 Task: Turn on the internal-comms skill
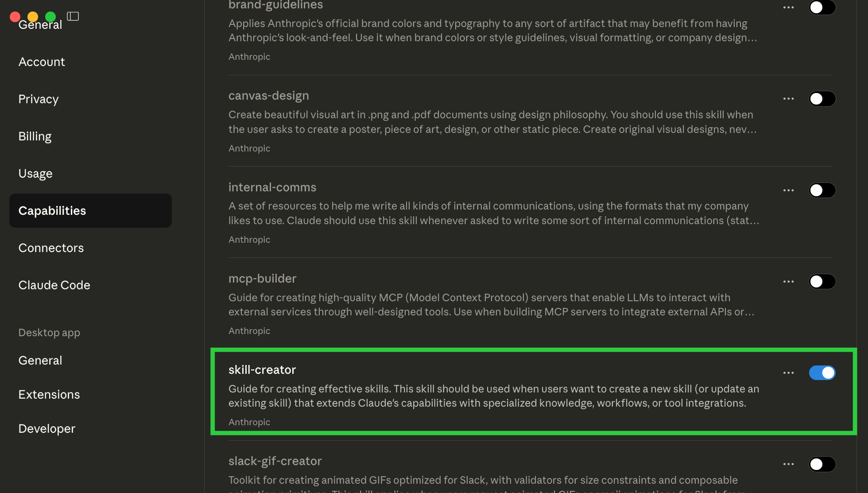822,190
